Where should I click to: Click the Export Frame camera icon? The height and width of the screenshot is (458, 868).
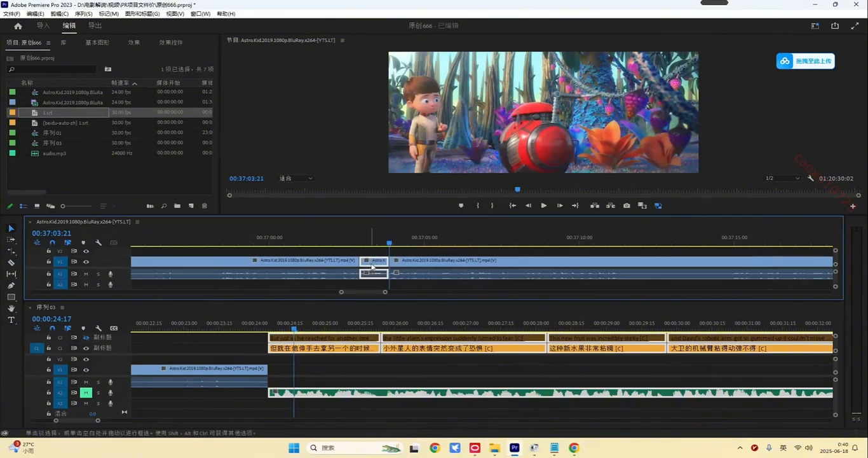tap(627, 205)
